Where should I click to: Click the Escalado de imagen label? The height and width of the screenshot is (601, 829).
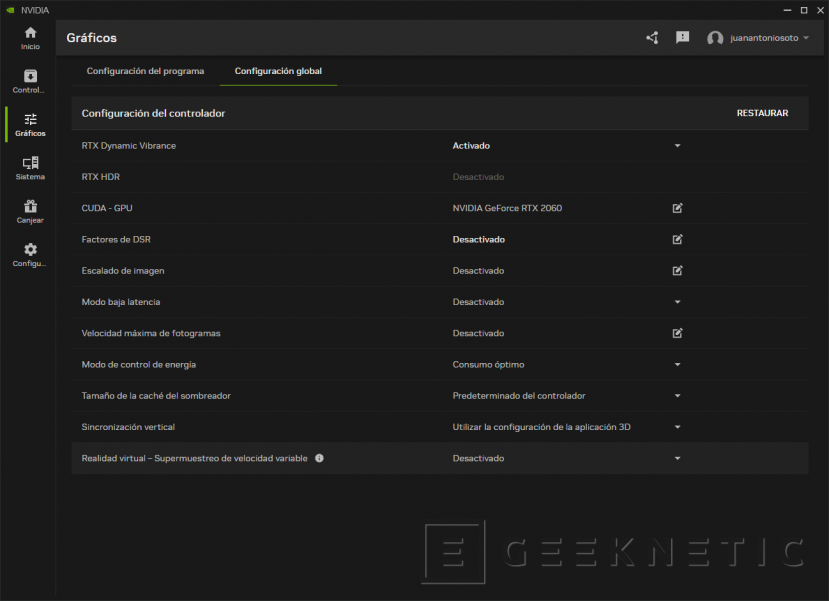(123, 271)
